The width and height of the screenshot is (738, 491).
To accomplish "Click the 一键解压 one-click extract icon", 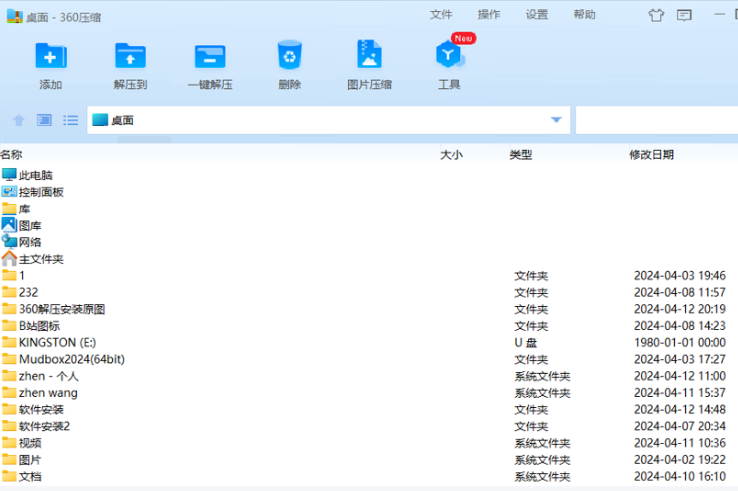I will coord(210,57).
